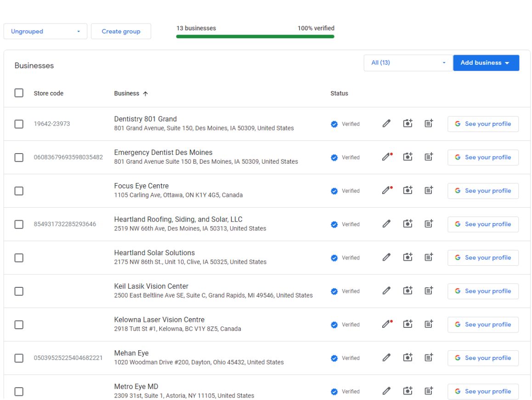Viewport: 532px width, 400px height.
Task: Create post for Keil Lasik Vision Center
Action: pos(429,290)
